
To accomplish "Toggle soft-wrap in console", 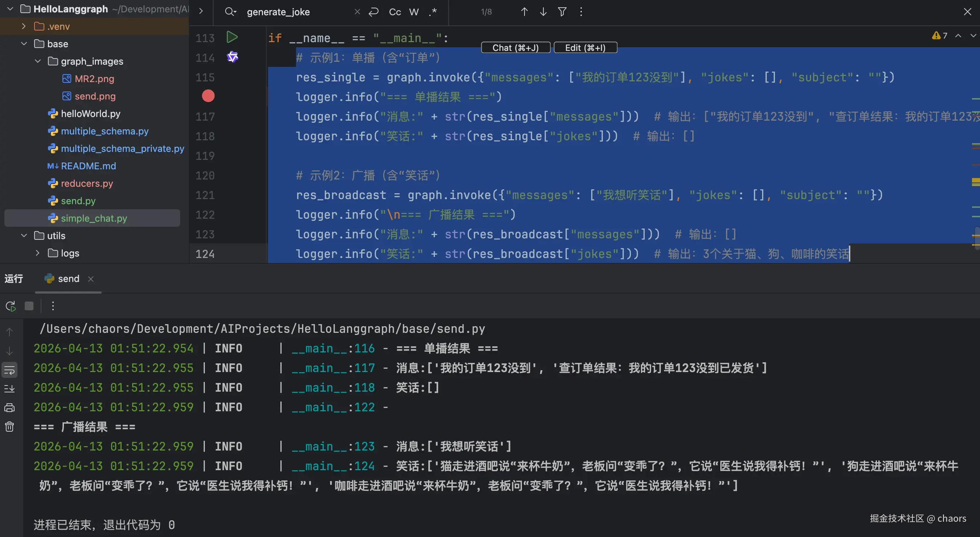I will coord(9,370).
